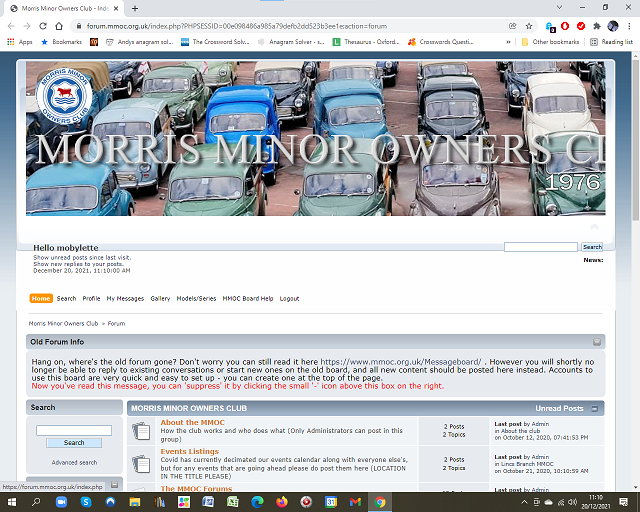Click the sidebar Search button
640x512 pixels.
click(x=74, y=443)
